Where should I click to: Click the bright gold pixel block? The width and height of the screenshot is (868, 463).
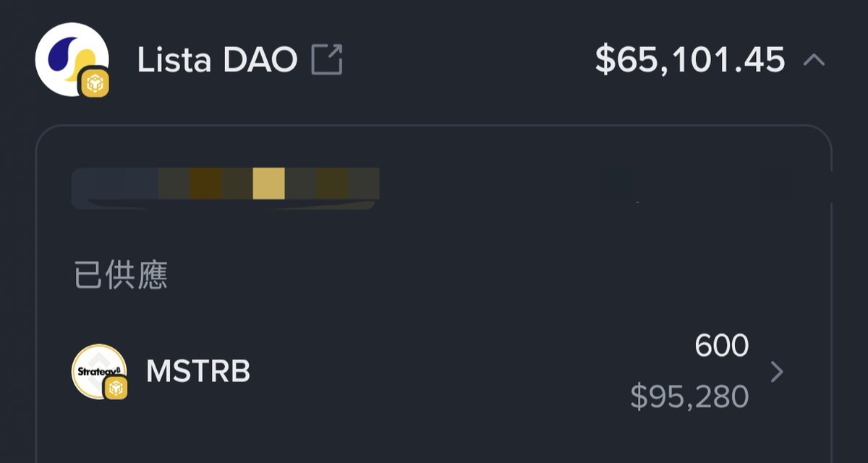(x=268, y=183)
